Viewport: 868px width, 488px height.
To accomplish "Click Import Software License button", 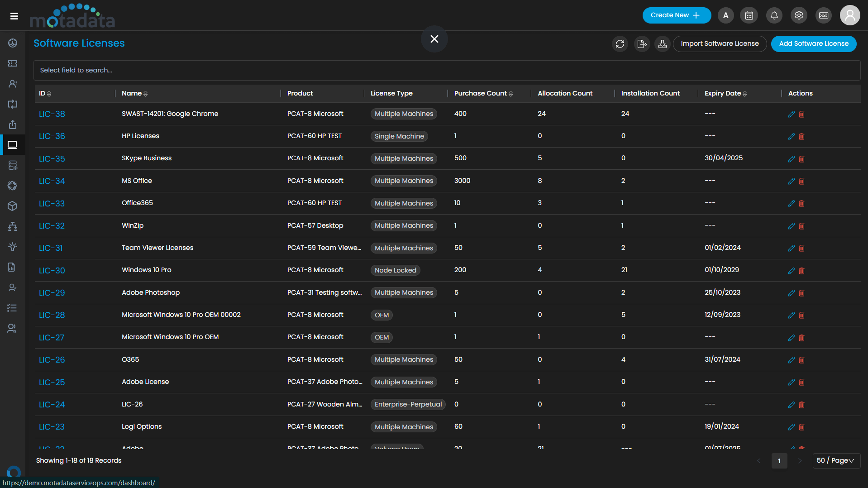I will point(720,44).
